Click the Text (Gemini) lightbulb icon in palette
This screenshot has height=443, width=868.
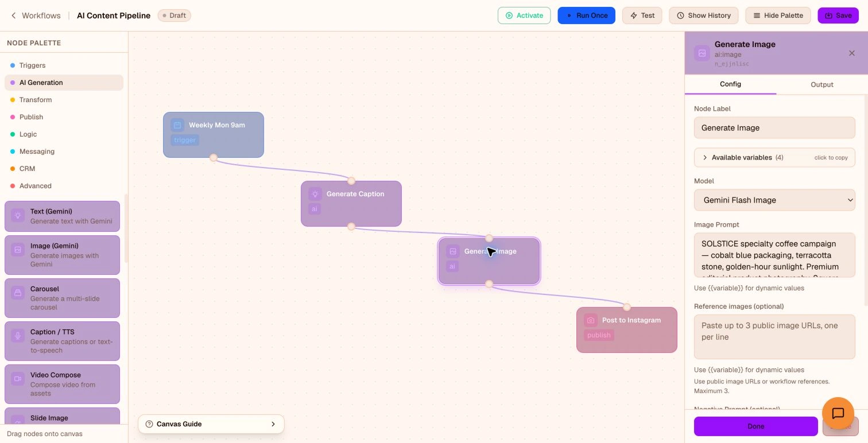pyautogui.click(x=18, y=216)
